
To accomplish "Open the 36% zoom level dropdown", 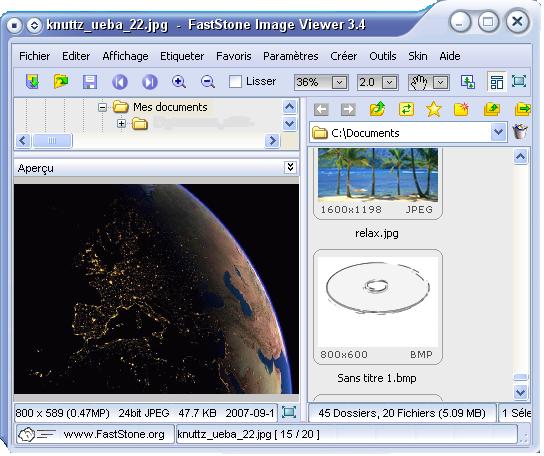I will [x=339, y=83].
